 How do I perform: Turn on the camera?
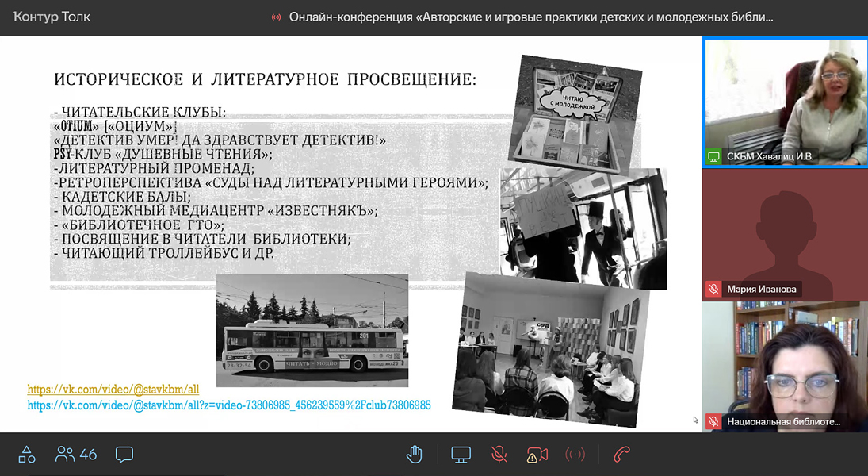tap(537, 455)
